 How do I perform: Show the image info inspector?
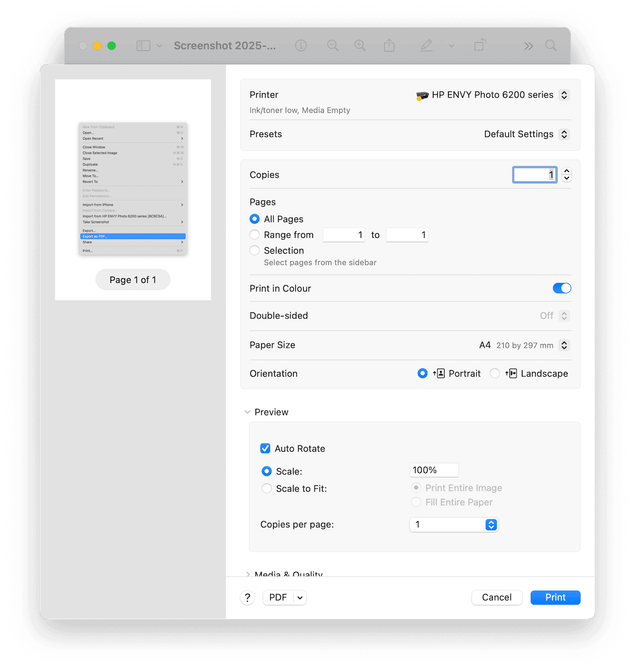pos(301,45)
